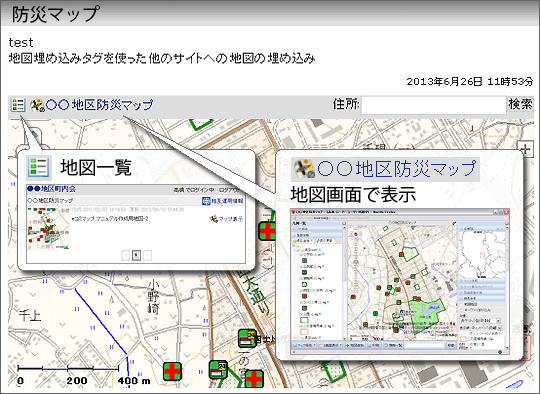
Task: Select the green shelter marker touching the green outlined area
Action: tap(218, 370)
